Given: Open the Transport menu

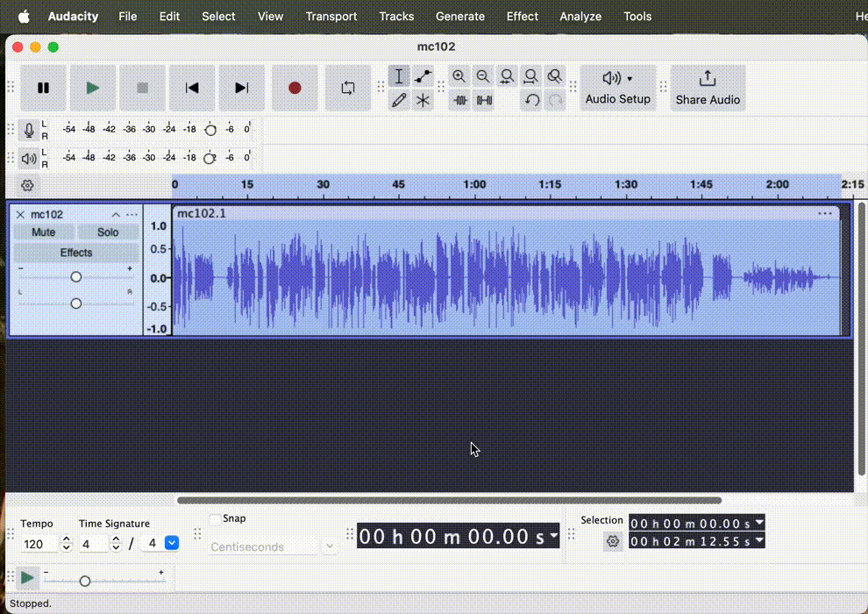Looking at the screenshot, I should pyautogui.click(x=331, y=17).
